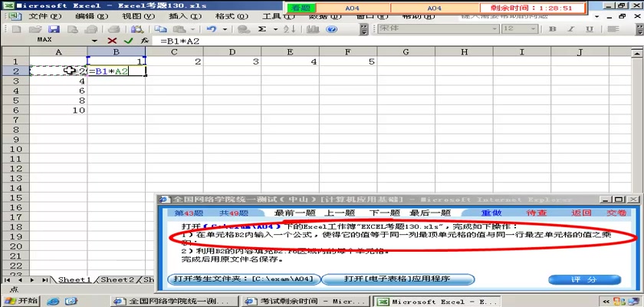Expand Standard toolbar options chevron
644x307 pixels.
(x=364, y=29)
